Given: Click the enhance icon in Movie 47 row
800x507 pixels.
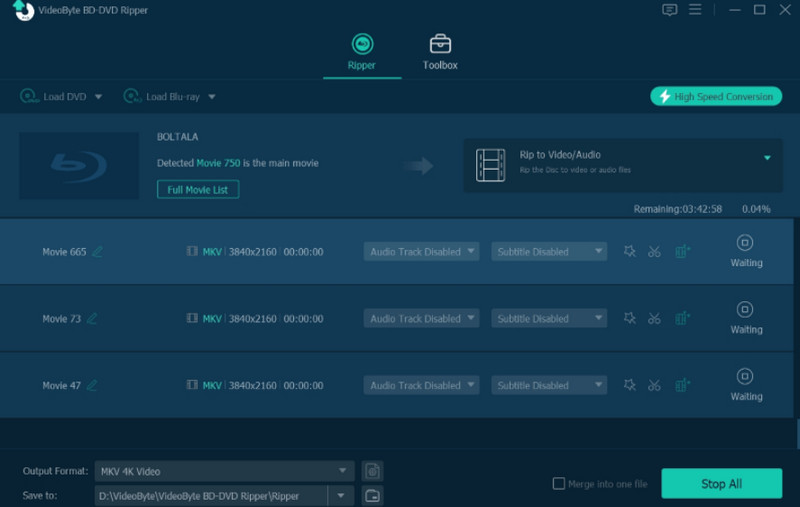Looking at the screenshot, I should pos(683,386).
